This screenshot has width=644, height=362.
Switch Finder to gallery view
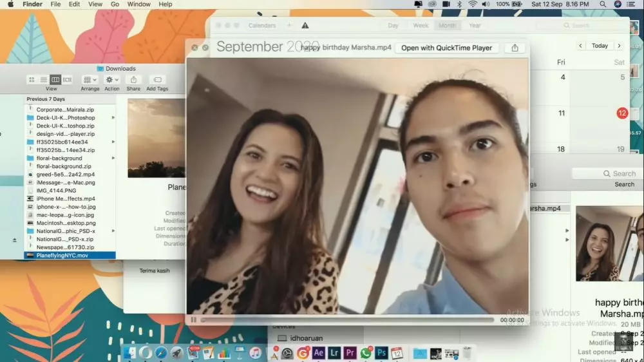click(x=67, y=80)
